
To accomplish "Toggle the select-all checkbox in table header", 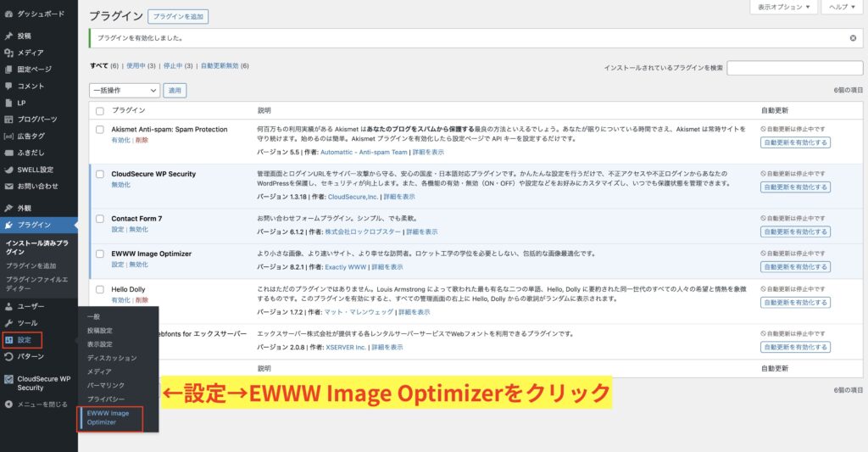I will tap(100, 111).
